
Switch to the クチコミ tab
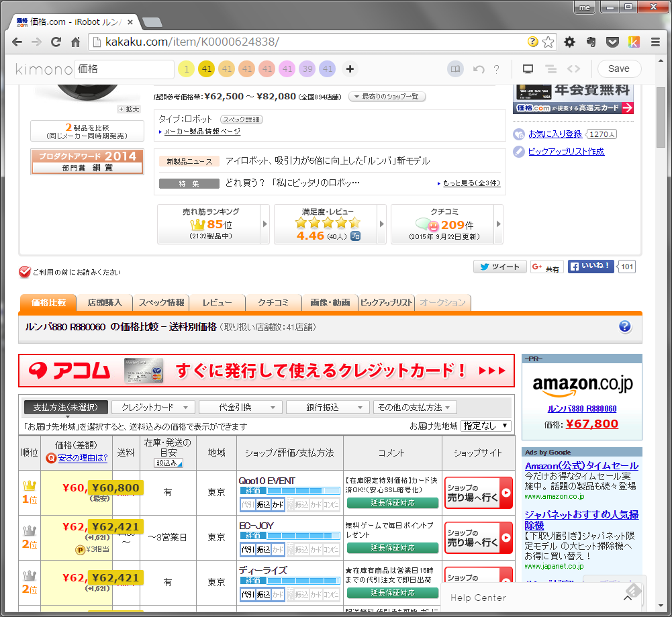273,303
